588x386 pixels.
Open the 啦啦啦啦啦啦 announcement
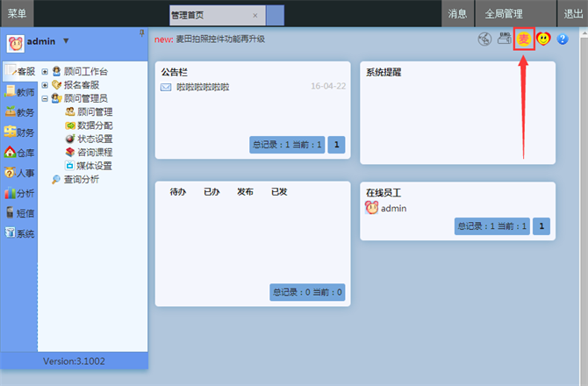pyautogui.click(x=203, y=88)
